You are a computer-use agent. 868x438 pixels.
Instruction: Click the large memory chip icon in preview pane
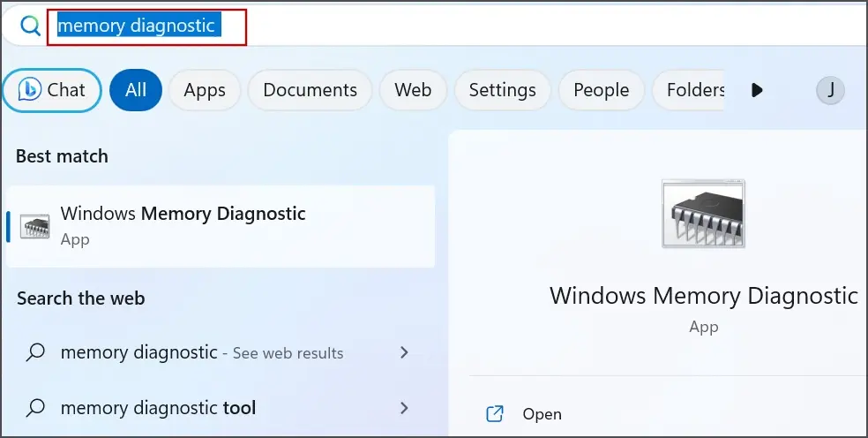point(703,214)
